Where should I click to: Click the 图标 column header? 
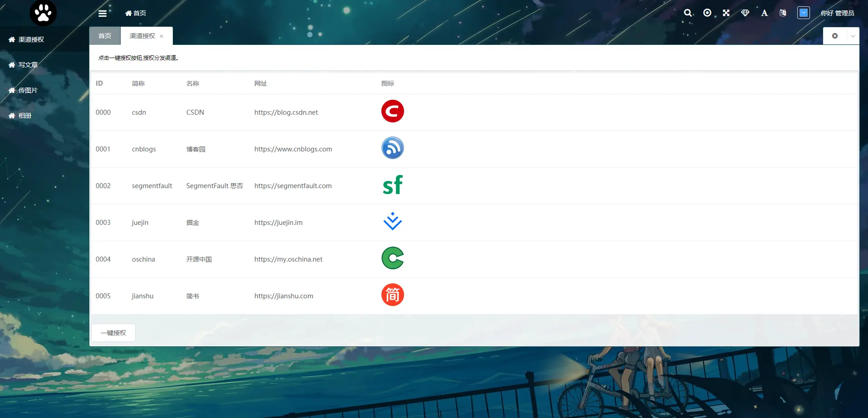tap(388, 83)
